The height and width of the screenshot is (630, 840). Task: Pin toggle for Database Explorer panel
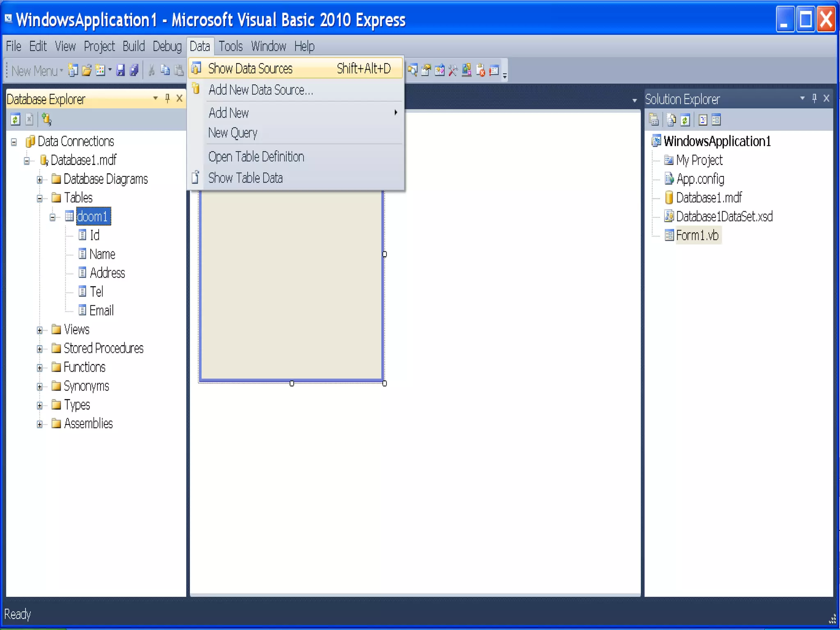coord(167,98)
